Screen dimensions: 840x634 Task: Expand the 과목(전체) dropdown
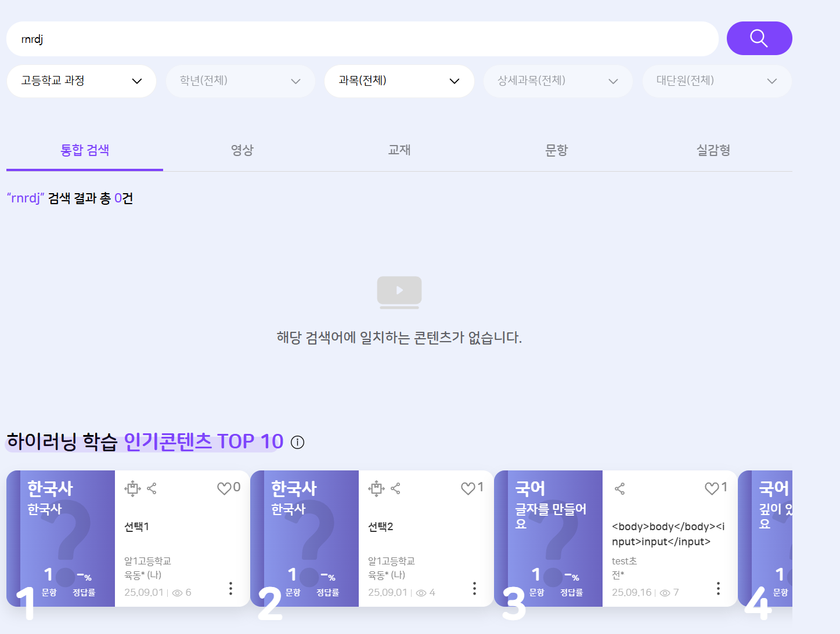click(x=399, y=81)
